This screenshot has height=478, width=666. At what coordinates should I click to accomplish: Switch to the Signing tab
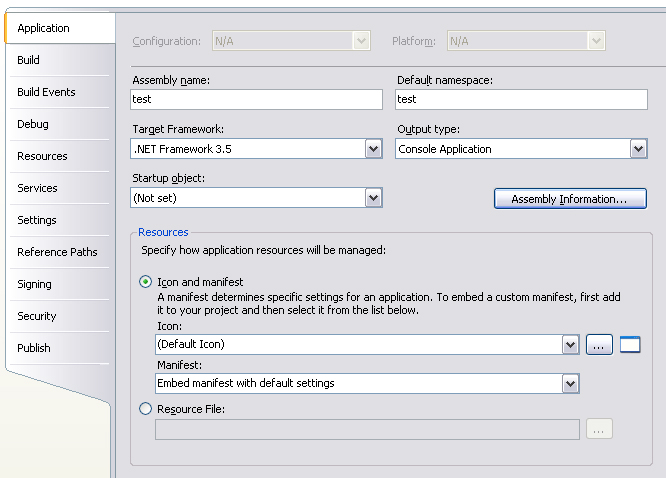[34, 284]
